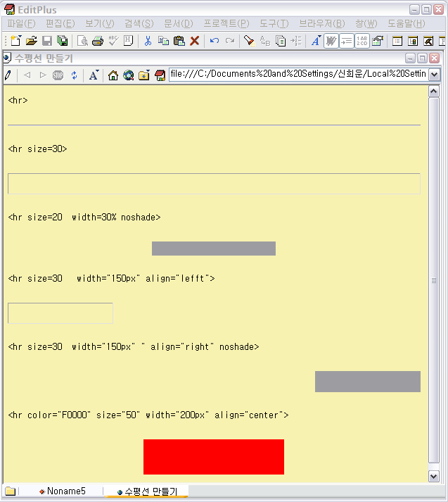
Task: Cut selection with scissors icon
Action: [148, 41]
